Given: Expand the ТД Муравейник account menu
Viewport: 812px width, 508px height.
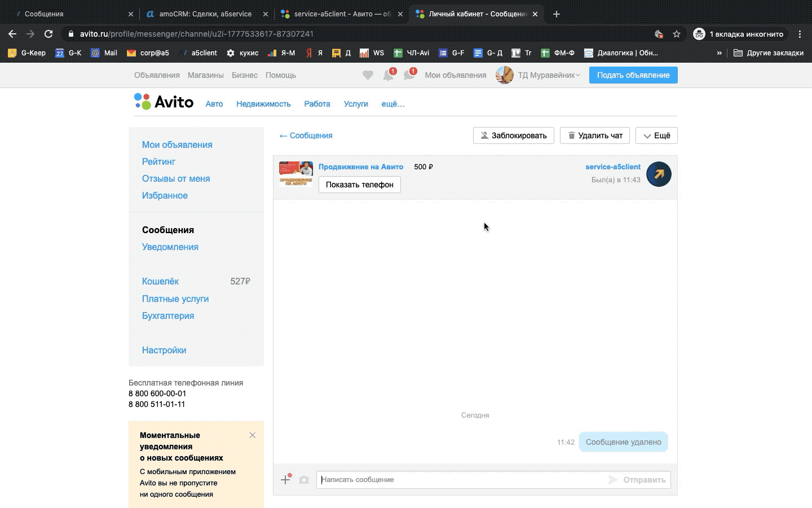Looking at the screenshot, I should (549, 75).
